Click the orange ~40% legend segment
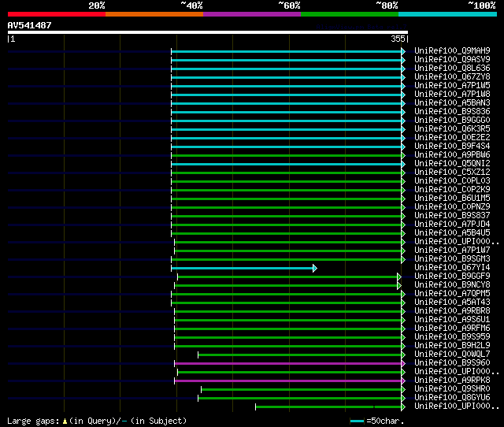Screen dimensions: 504x427 tap(154, 14)
